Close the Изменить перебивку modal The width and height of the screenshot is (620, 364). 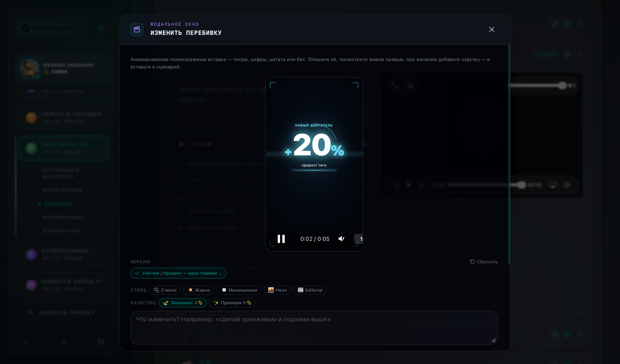[x=491, y=29]
